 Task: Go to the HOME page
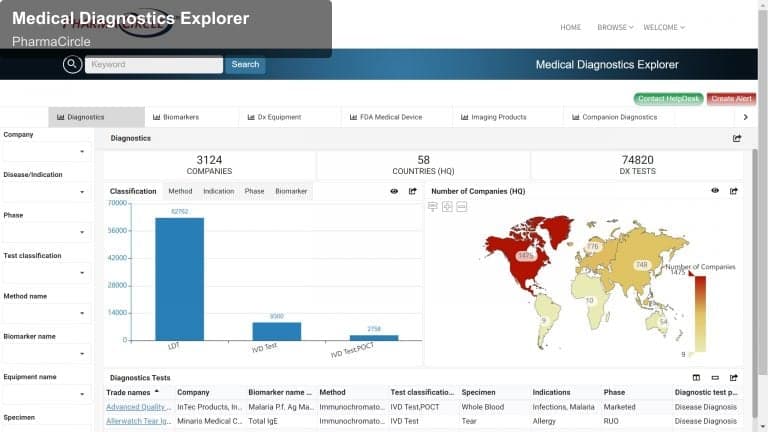[571, 27]
